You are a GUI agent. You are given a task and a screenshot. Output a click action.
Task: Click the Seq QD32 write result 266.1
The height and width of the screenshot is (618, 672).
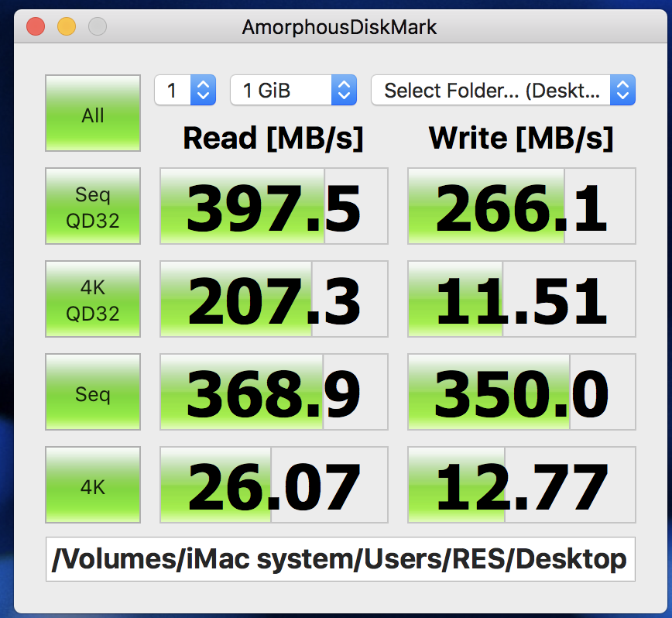click(x=522, y=206)
